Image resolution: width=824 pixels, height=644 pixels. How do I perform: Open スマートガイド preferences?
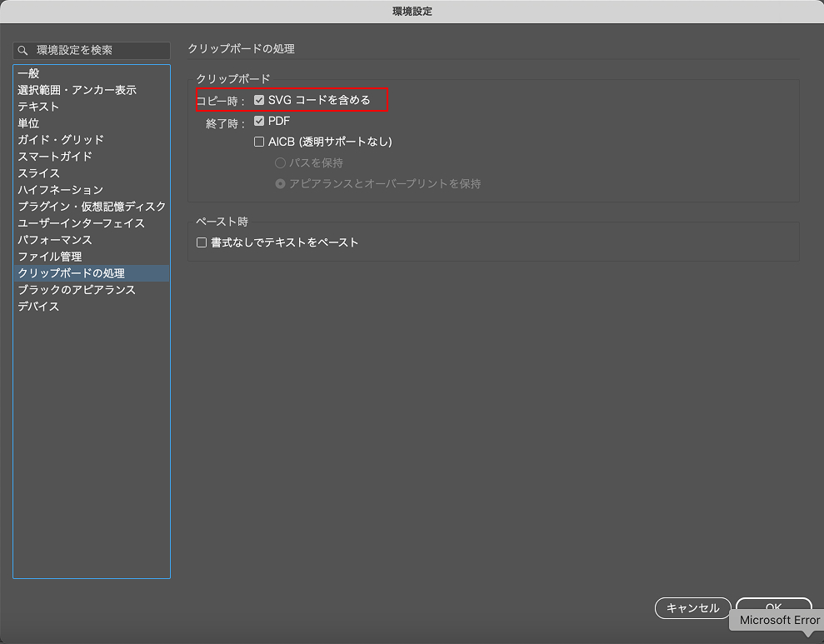coord(55,157)
